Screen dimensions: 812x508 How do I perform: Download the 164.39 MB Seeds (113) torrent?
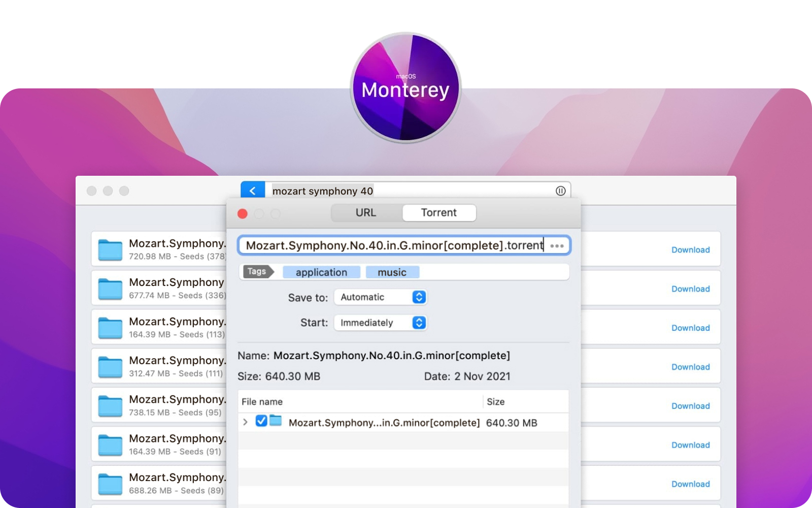click(x=691, y=328)
